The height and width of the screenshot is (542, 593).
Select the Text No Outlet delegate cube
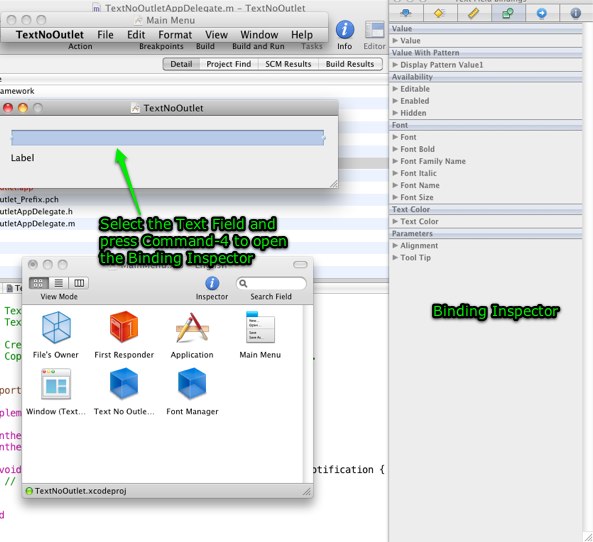coord(124,384)
